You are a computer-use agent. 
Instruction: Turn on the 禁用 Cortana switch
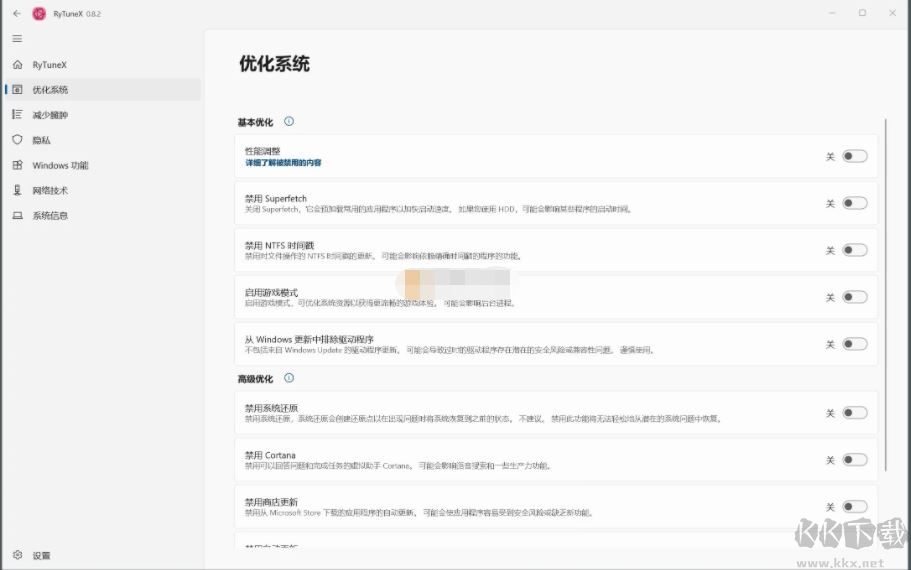click(855, 460)
